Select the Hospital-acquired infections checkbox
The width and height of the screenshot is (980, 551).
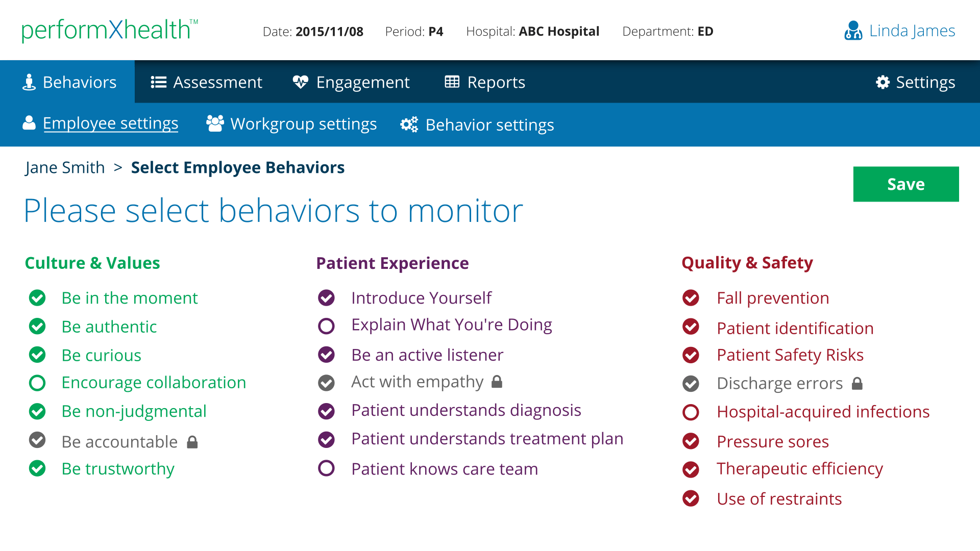click(691, 412)
